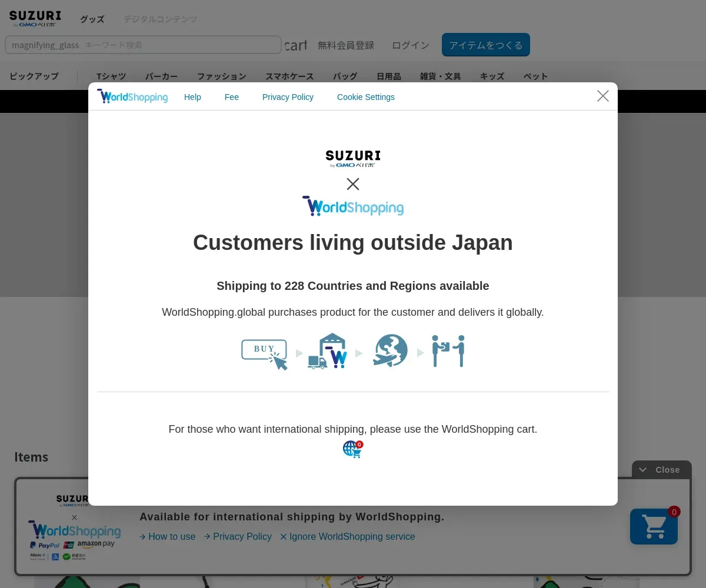Open the ペット category
The width and height of the screenshot is (706, 588).
[x=536, y=76]
